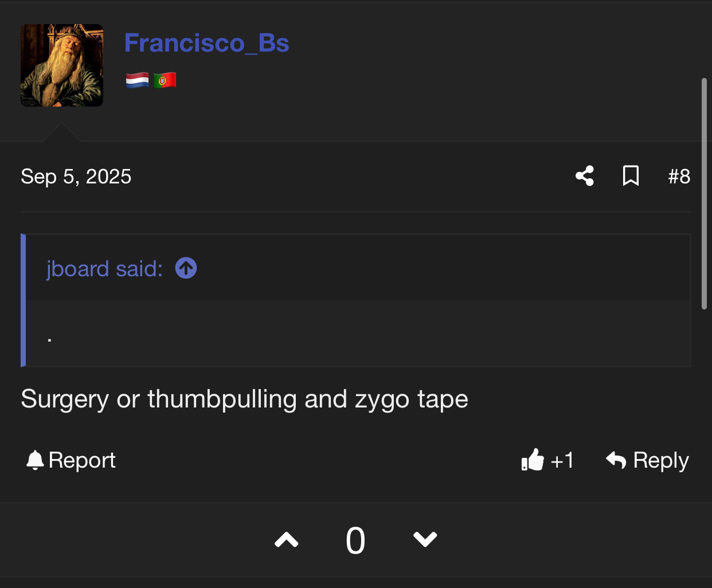The height and width of the screenshot is (588, 712).
Task: Like the post with thumbs-up icon
Action: point(533,460)
